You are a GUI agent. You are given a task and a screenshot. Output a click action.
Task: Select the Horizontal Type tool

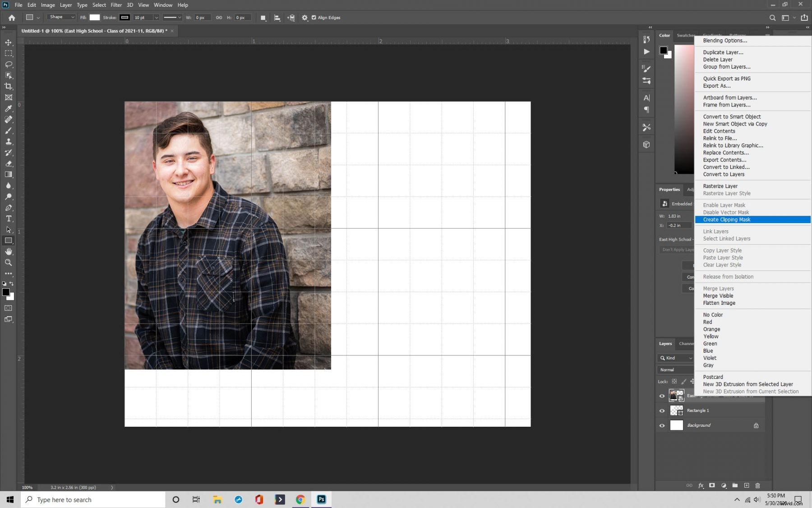pyautogui.click(x=8, y=219)
